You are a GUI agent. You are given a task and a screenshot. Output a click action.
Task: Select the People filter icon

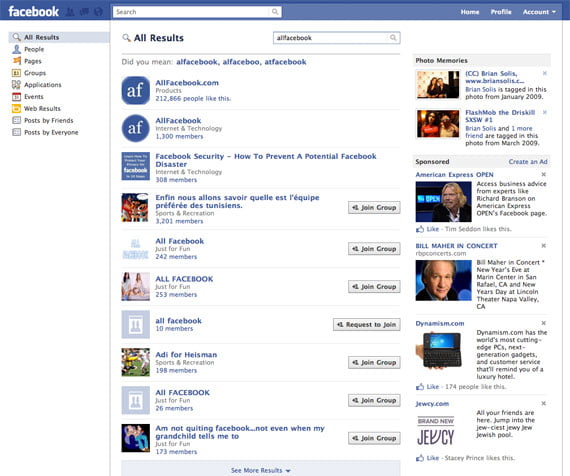(16, 49)
